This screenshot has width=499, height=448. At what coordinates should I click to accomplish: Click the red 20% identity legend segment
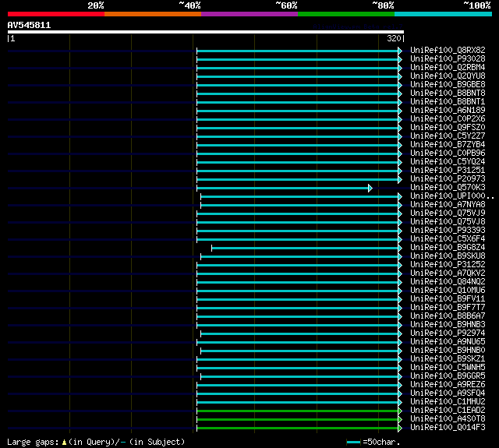(56, 14)
